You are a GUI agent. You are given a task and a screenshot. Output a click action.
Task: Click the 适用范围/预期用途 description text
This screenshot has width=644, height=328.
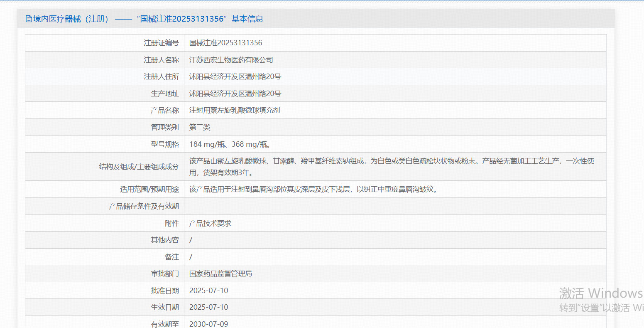(x=313, y=189)
